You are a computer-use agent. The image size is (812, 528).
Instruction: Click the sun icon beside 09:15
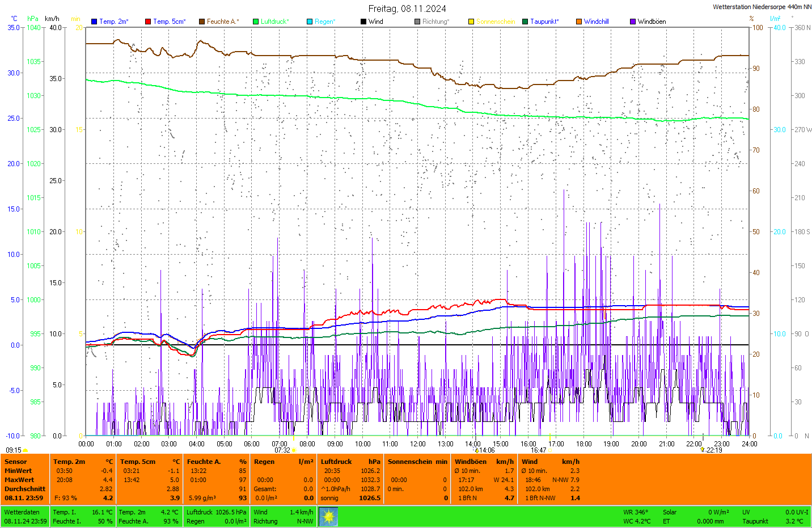click(26, 450)
